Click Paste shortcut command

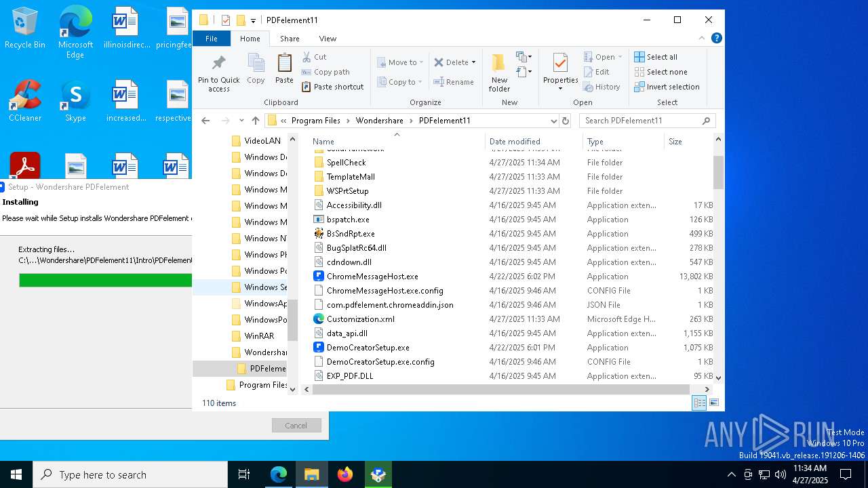(332, 87)
